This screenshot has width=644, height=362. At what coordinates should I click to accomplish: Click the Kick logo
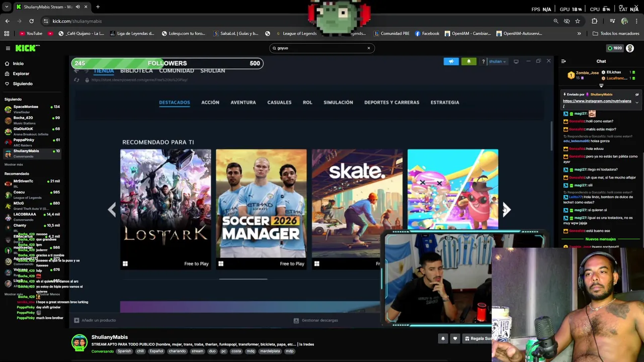[26, 48]
